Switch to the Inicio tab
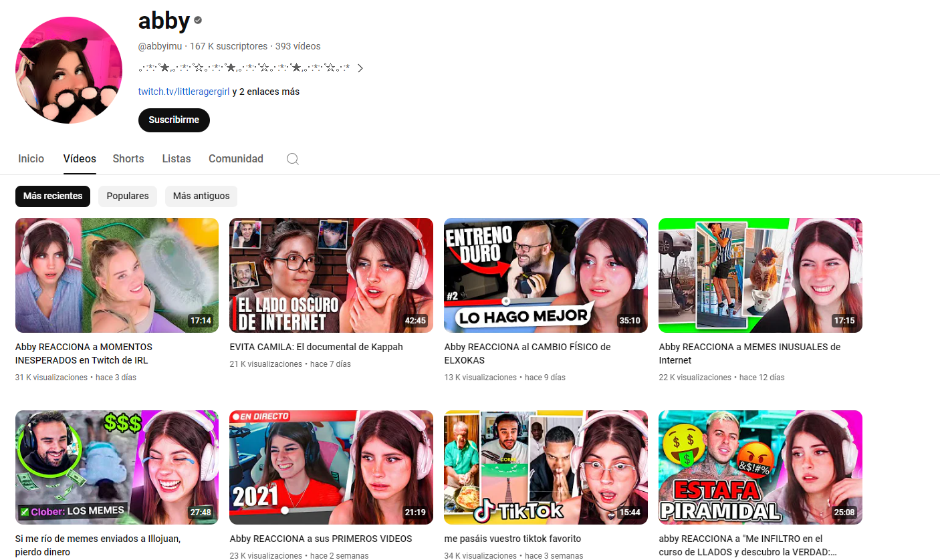 click(x=31, y=159)
